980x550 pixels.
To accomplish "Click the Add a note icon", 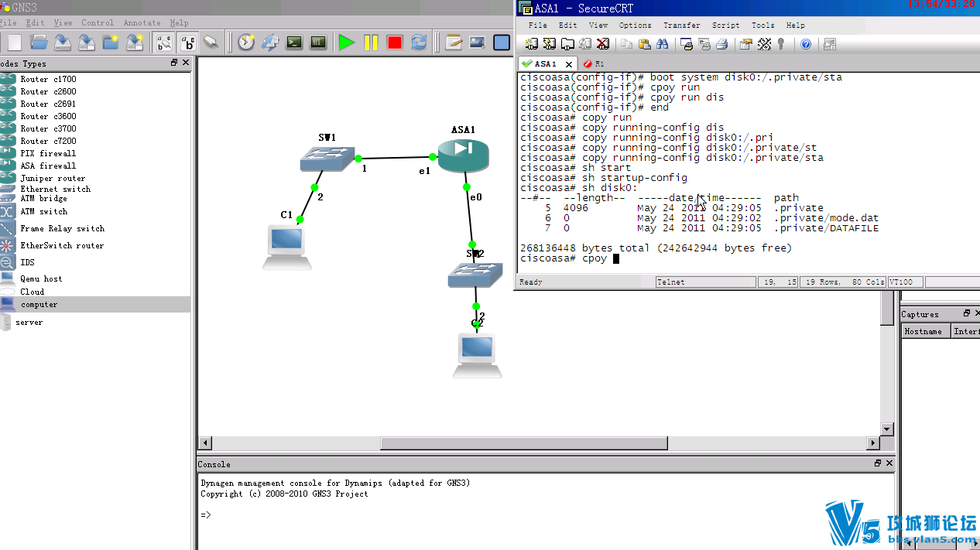I will [454, 43].
